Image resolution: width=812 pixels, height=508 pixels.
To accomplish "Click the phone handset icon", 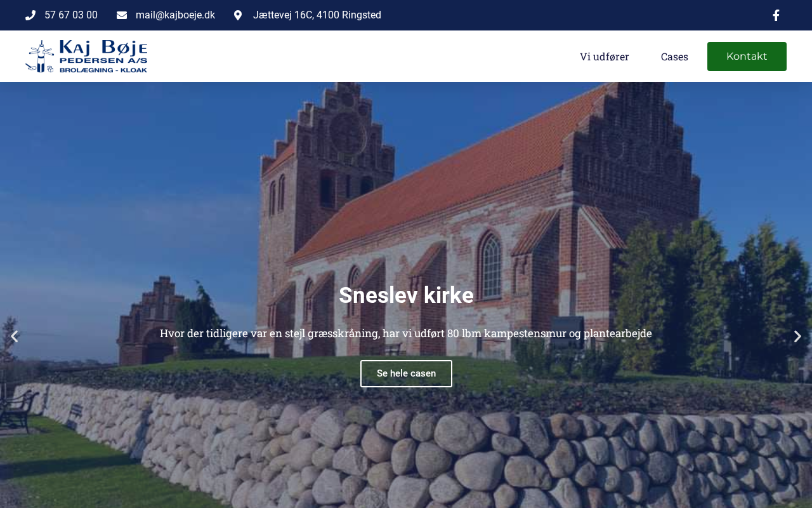I will [30, 15].
